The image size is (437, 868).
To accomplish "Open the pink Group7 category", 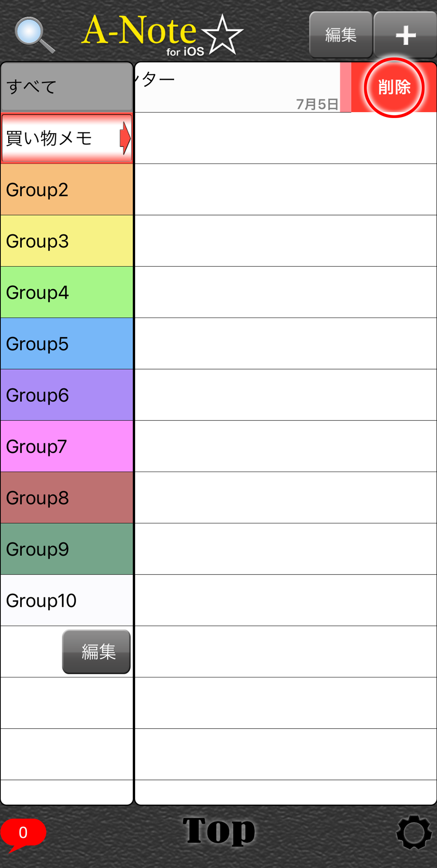I will [x=67, y=446].
